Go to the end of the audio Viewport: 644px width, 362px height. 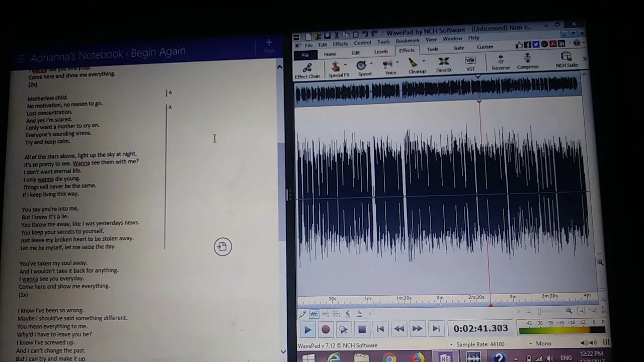436,328
